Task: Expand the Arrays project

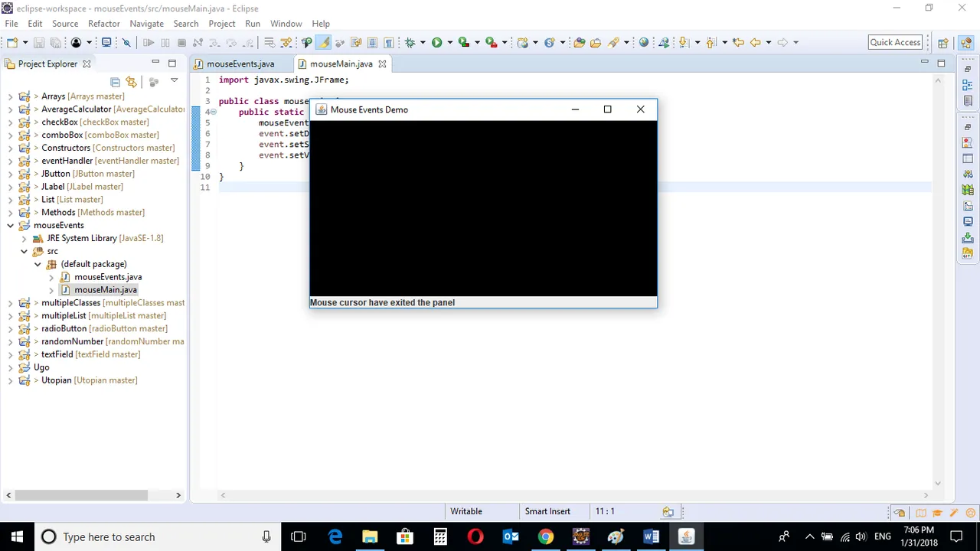Action: (x=10, y=96)
